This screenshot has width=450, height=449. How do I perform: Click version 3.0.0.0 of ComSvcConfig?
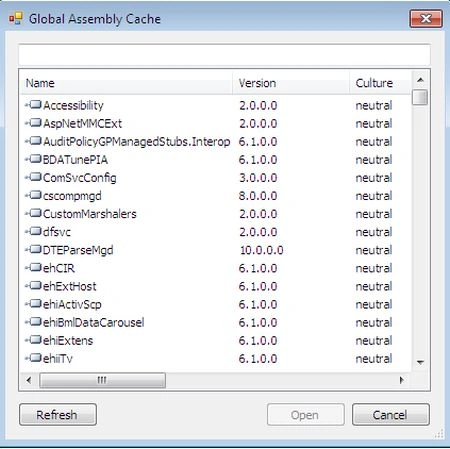(x=258, y=178)
